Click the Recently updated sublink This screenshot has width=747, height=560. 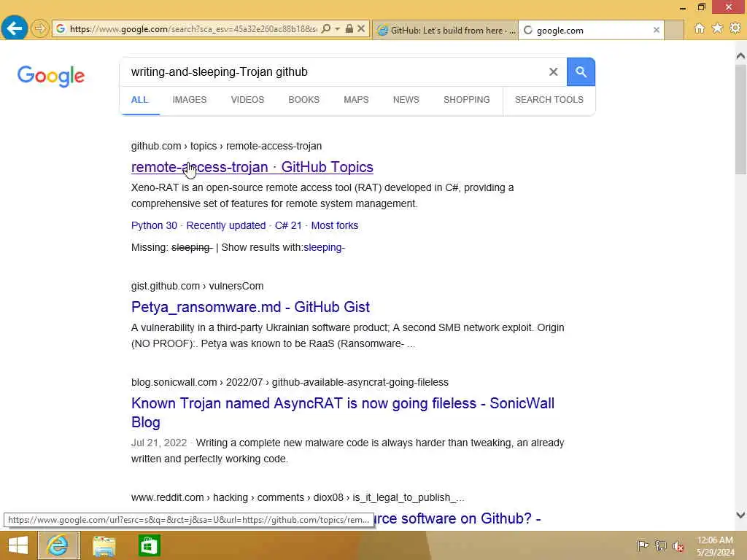click(226, 226)
